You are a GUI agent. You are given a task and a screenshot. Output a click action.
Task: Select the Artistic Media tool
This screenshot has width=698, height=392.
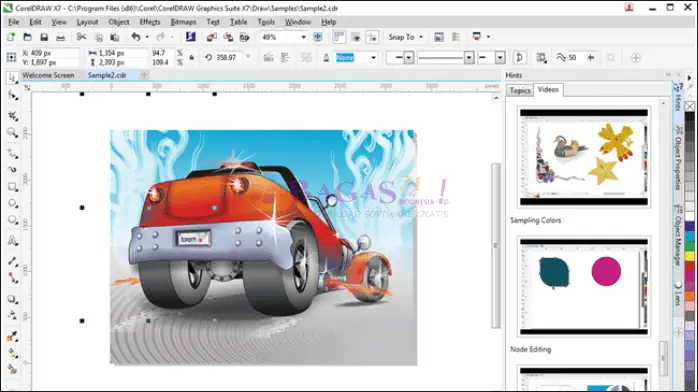click(x=12, y=170)
